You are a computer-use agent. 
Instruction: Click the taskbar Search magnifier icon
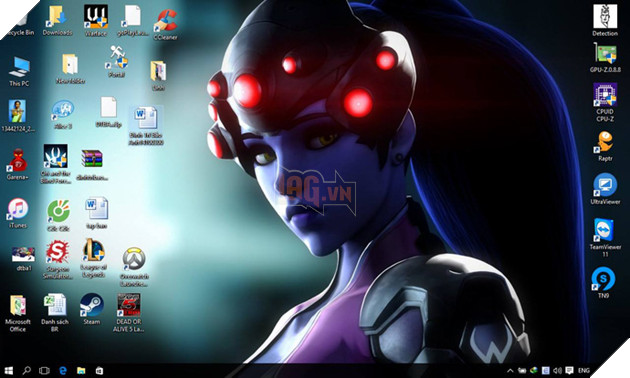[27, 370]
